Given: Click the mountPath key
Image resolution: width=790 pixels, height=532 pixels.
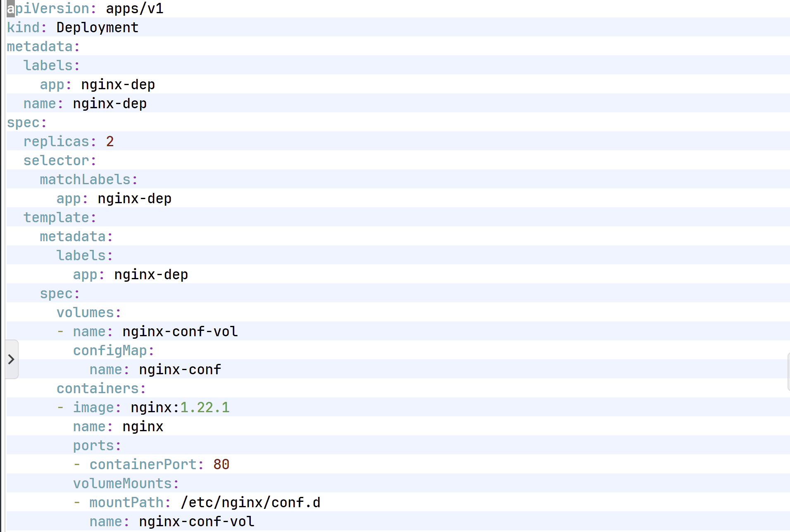Looking at the screenshot, I should (x=126, y=503).
